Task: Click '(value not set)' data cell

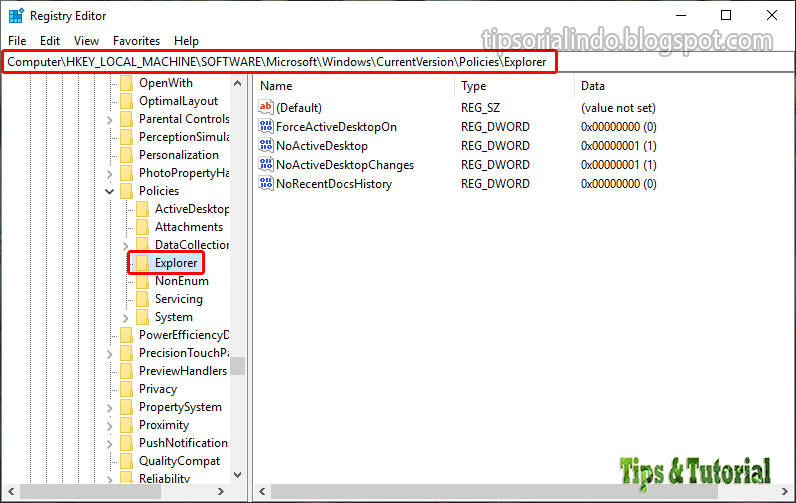Action: (x=618, y=108)
